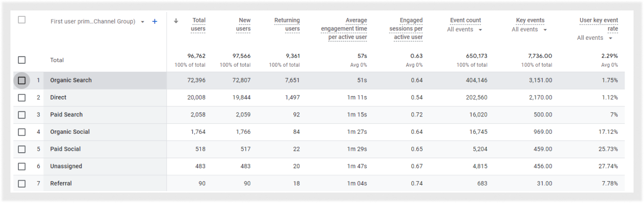Check the Paid Search row checkbox

tap(22, 115)
